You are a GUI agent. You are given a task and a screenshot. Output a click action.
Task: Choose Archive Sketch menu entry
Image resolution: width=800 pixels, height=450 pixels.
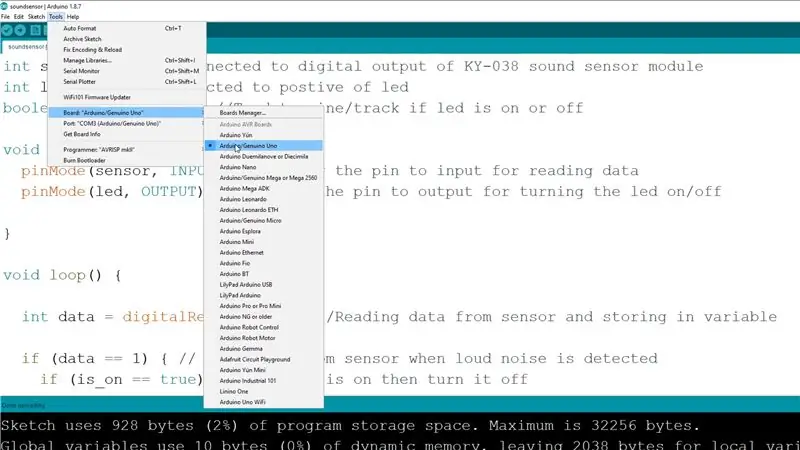127,39
